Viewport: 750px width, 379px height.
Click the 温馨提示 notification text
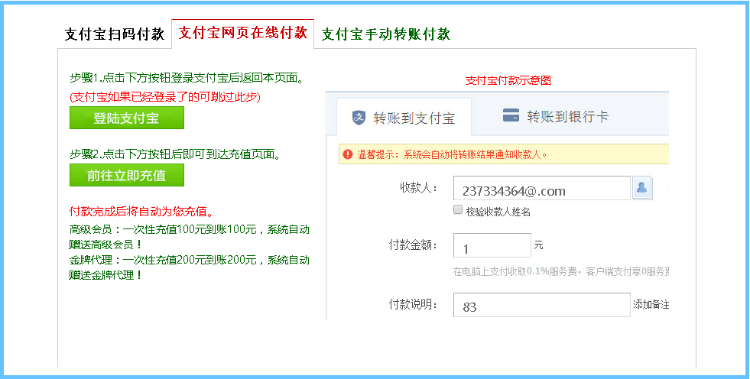pos(452,155)
